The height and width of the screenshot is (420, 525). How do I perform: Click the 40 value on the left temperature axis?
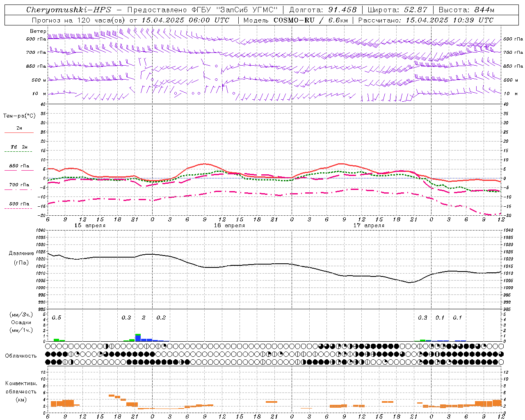[43, 104]
